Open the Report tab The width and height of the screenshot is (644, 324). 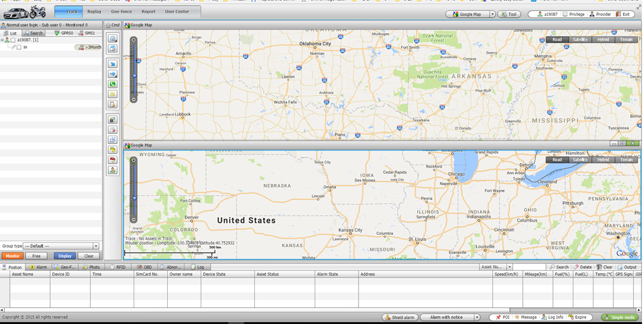point(149,12)
